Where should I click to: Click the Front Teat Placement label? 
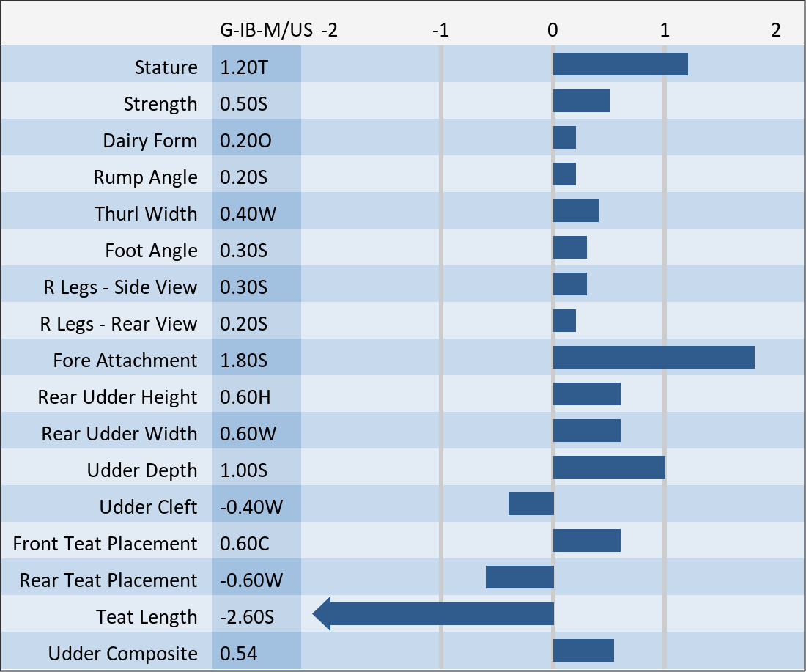pyautogui.click(x=105, y=544)
